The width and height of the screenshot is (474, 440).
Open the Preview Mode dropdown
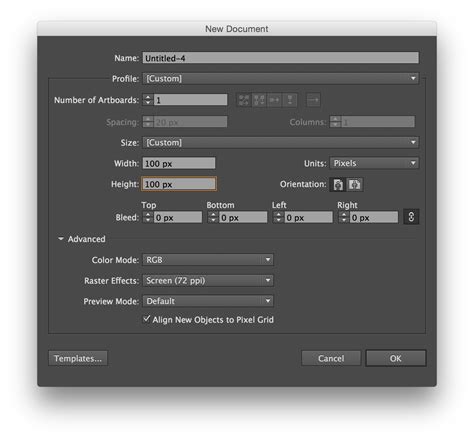click(208, 301)
